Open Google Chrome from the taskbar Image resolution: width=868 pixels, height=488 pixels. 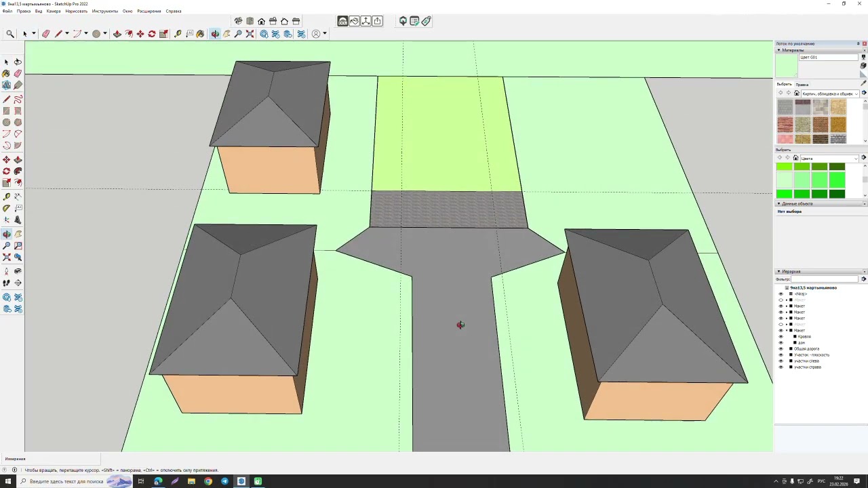click(208, 481)
